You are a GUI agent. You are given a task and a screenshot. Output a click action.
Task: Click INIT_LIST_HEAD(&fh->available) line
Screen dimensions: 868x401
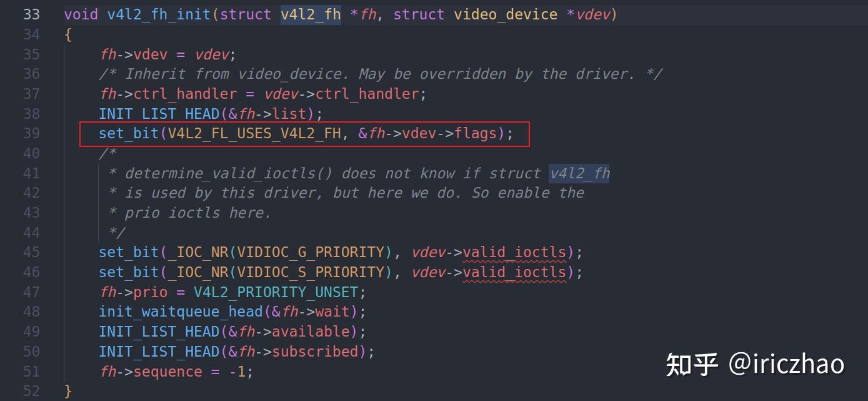pyautogui.click(x=232, y=332)
